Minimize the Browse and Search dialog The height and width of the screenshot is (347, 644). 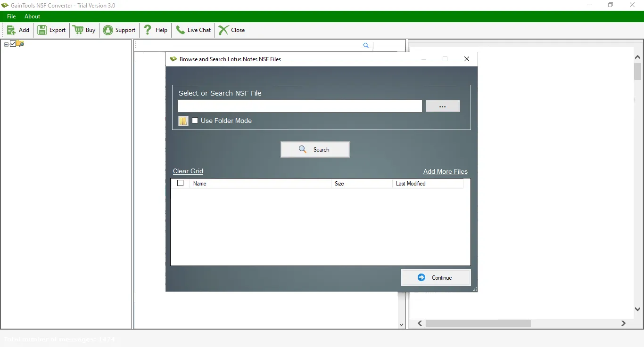pyautogui.click(x=424, y=59)
